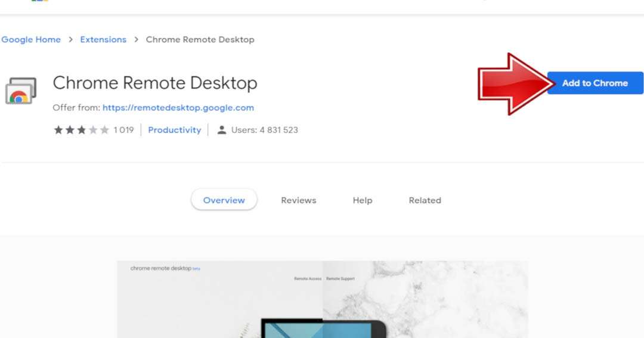The height and width of the screenshot is (338, 644).
Task: Open the Productivity category link
Action: point(175,130)
